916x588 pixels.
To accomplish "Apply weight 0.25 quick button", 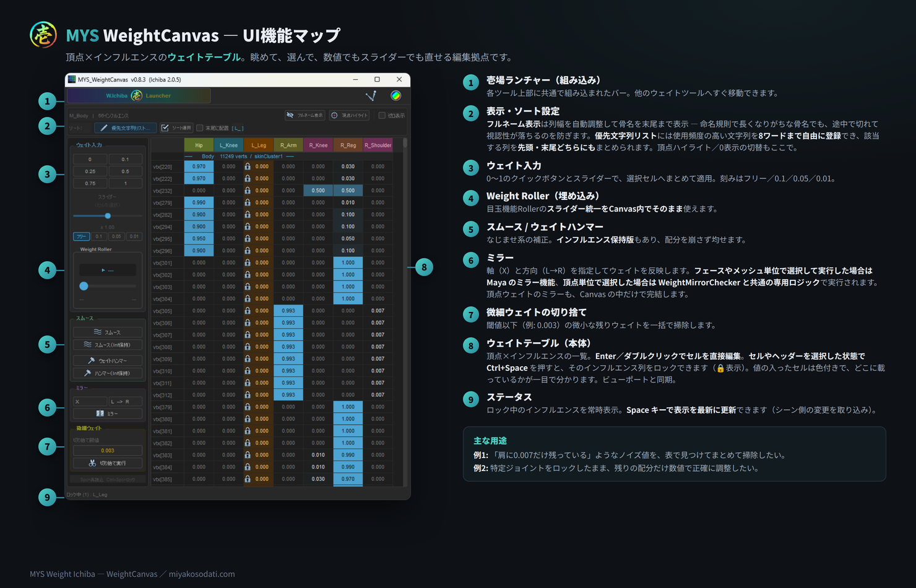I will pyautogui.click(x=90, y=171).
